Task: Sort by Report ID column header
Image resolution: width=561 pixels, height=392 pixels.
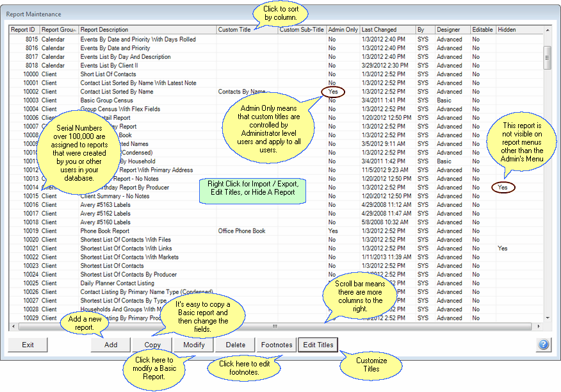Action: point(24,29)
